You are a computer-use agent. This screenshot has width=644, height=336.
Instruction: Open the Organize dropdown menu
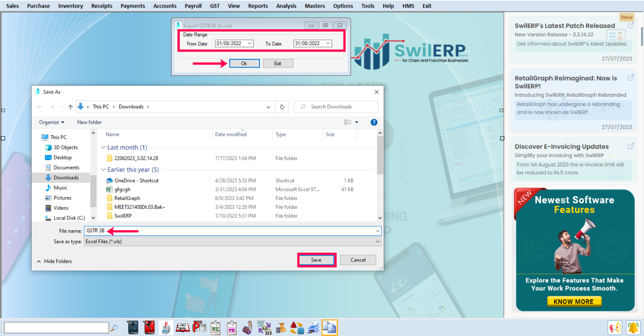52,122
